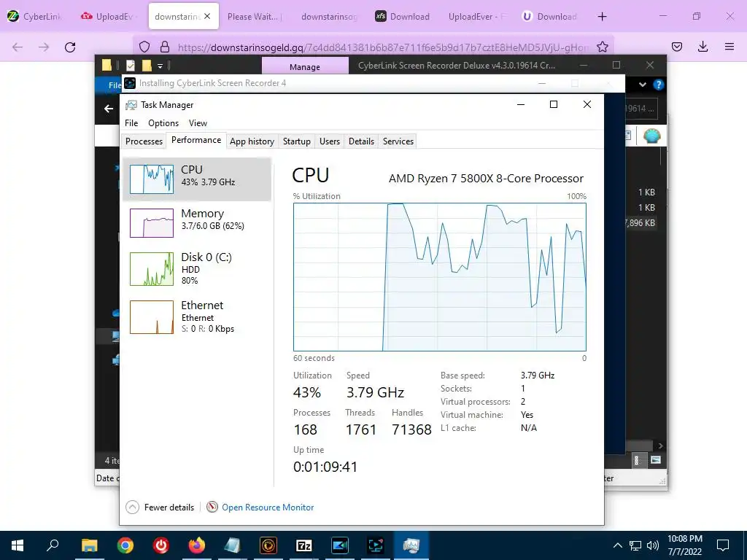Click Open Resource Monitor link

268,507
